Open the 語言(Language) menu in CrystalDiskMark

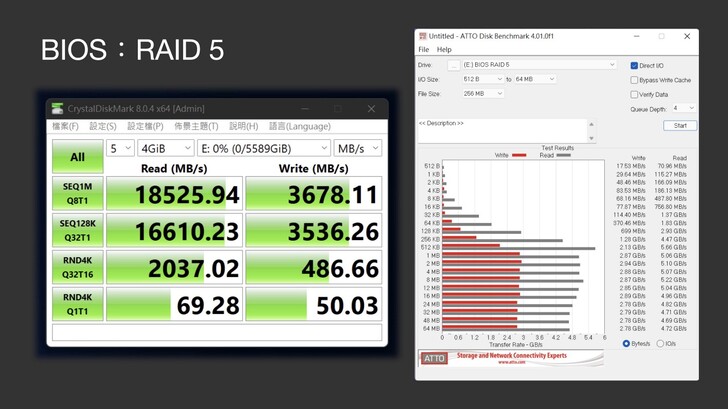coord(300,126)
